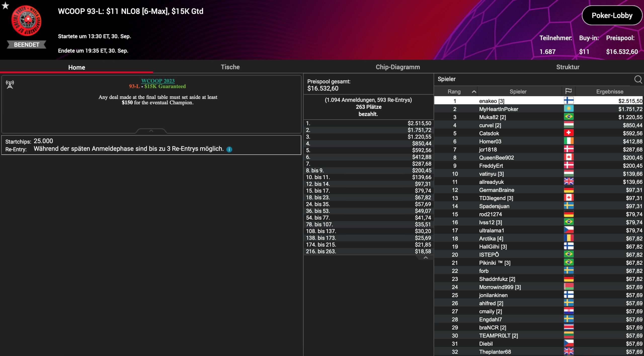Select player row Engdahl7
Image resolution: width=644 pixels, height=356 pixels.
tap(538, 319)
